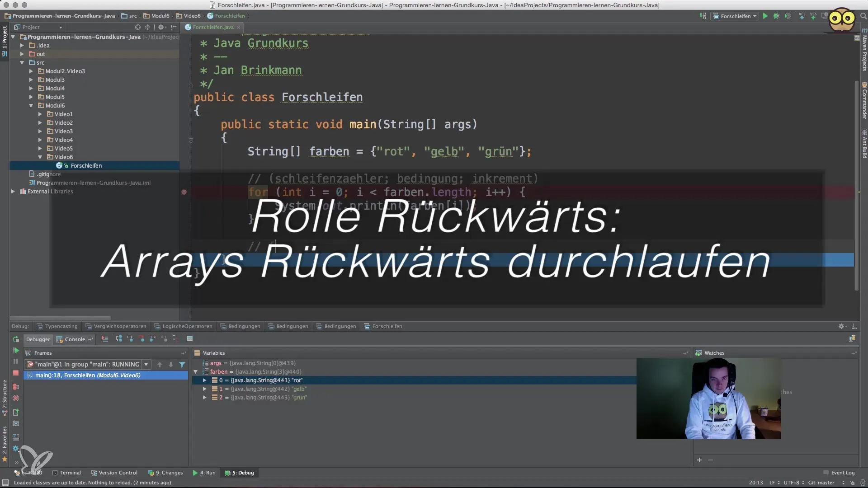This screenshot has width=868, height=488.
Task: Click the Restore Layout icon in the debug sidebar
Action: [x=16, y=437]
